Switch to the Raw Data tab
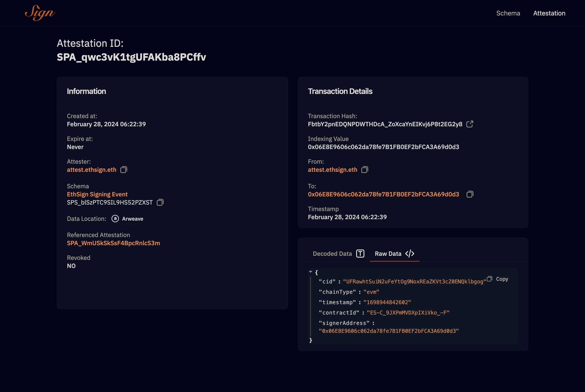Viewport: 585px width, 392px height. pos(388,253)
